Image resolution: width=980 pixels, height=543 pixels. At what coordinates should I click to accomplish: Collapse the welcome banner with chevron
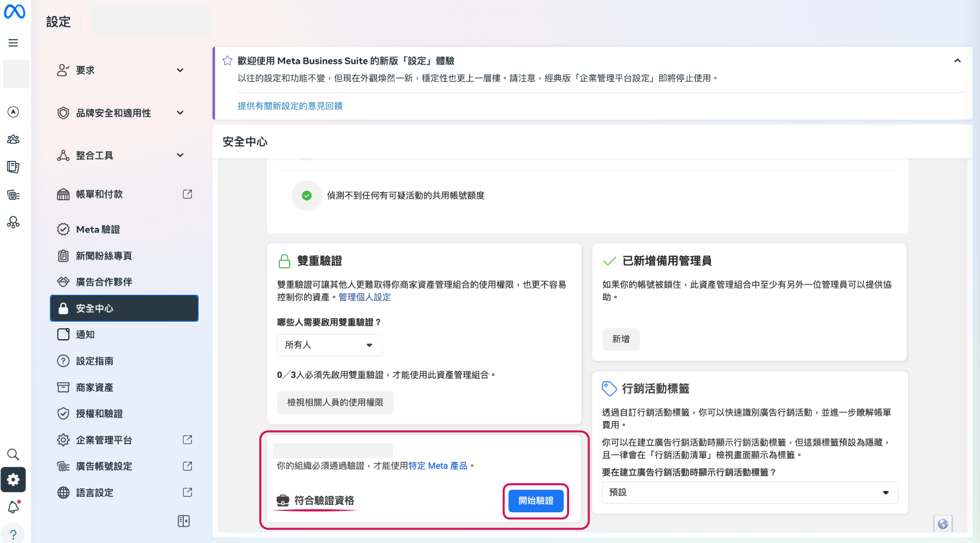point(957,61)
